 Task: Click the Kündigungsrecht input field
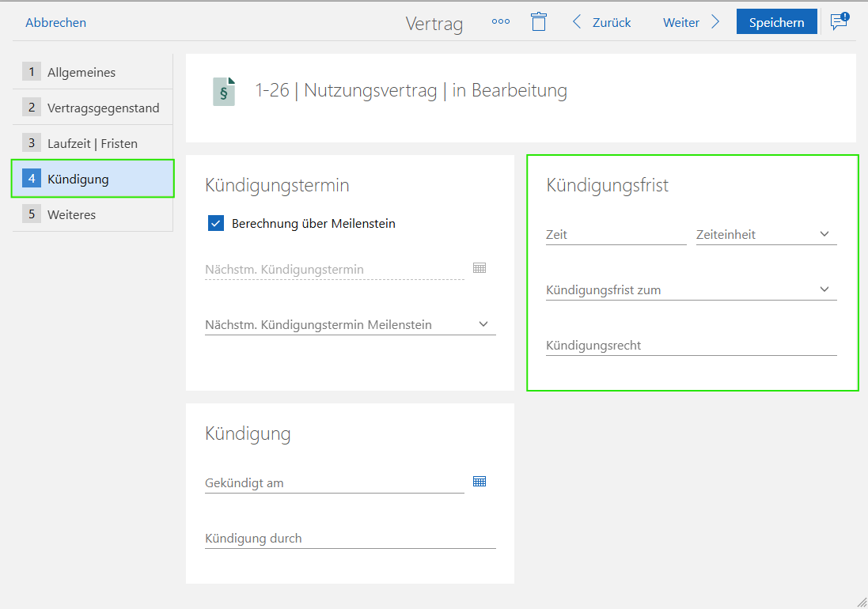coord(692,345)
